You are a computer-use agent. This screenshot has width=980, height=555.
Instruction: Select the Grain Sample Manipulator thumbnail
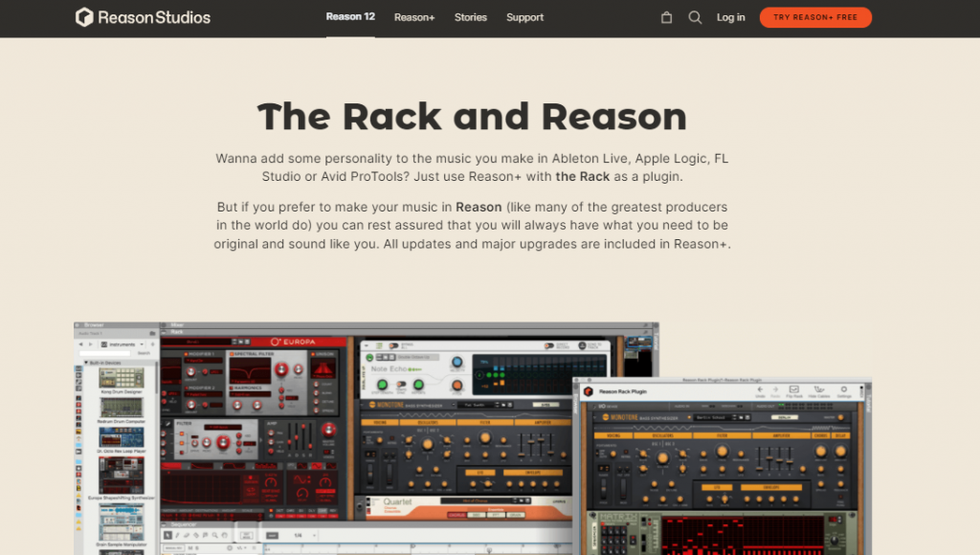[122, 522]
